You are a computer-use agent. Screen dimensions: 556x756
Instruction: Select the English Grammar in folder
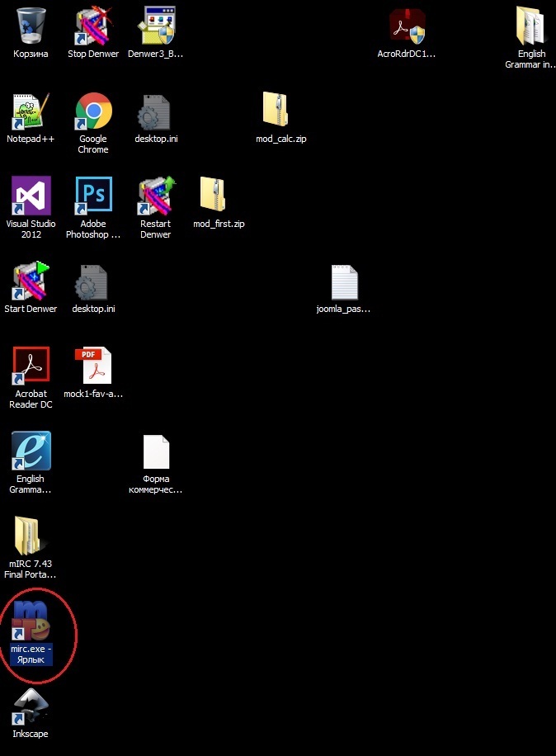(530, 26)
